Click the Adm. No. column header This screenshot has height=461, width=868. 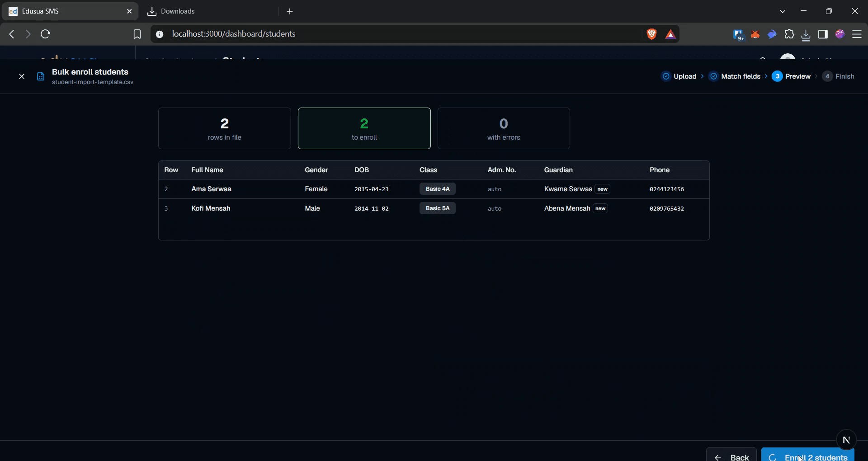[501, 170]
